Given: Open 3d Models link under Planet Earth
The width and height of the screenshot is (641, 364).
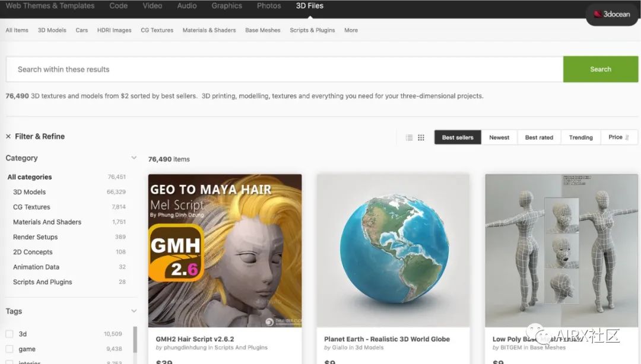Looking at the screenshot, I should click(x=370, y=347).
